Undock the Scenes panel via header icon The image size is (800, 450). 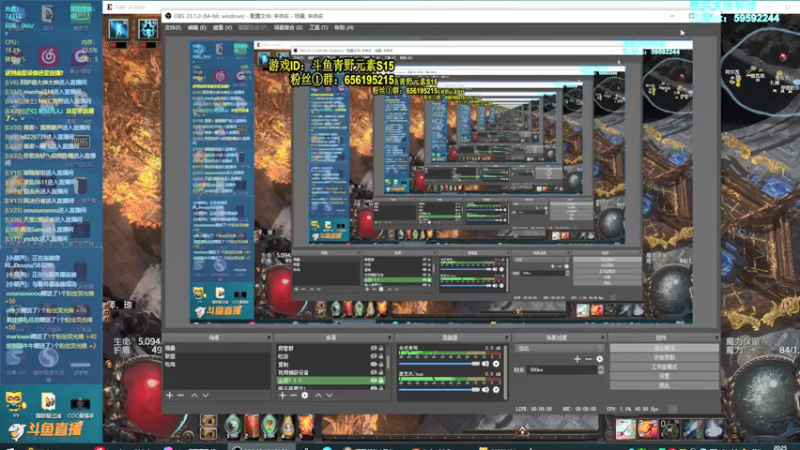pyautogui.click(x=268, y=338)
